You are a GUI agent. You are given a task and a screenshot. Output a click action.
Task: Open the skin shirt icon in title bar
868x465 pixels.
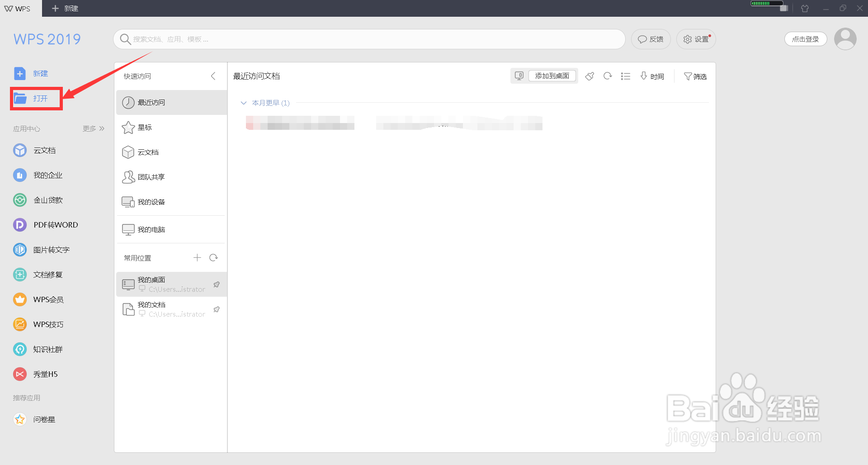point(805,8)
